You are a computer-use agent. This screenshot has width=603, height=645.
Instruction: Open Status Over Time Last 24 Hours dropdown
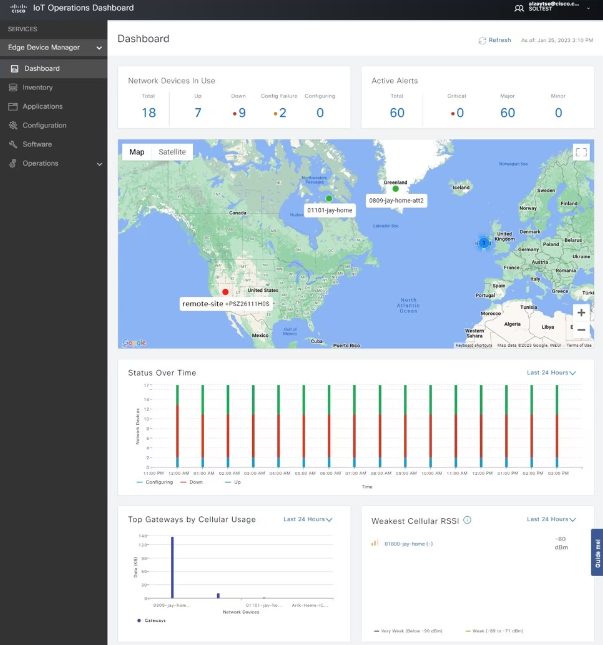(x=551, y=373)
